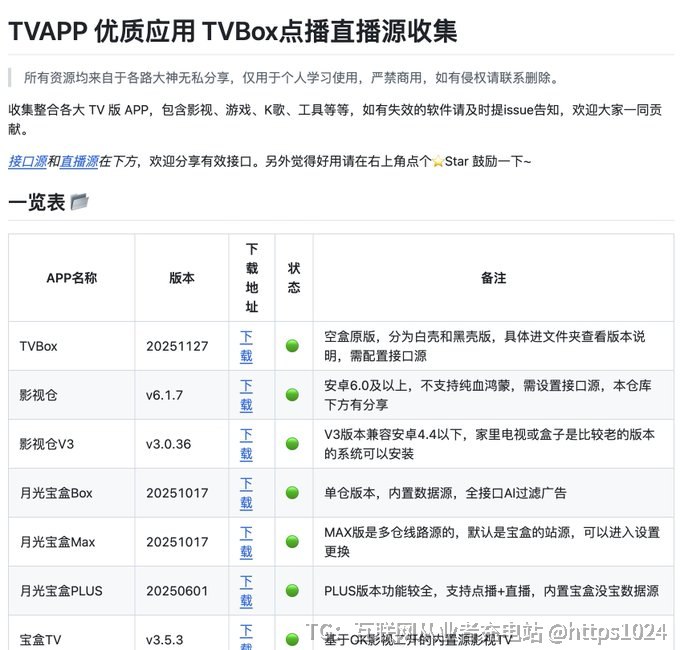Click the green status dot for 月光宝盒Max
This screenshot has height=650, width=680.
pos(292,542)
